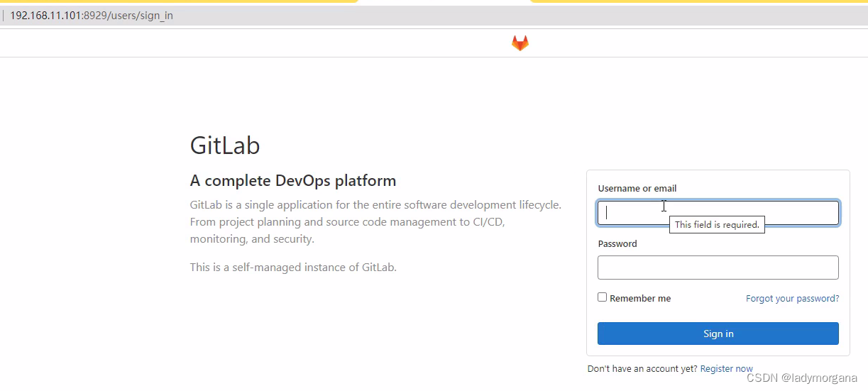Image resolution: width=868 pixels, height=391 pixels.
Task: Click the 'This field is required.' tooltip
Action: tap(717, 224)
